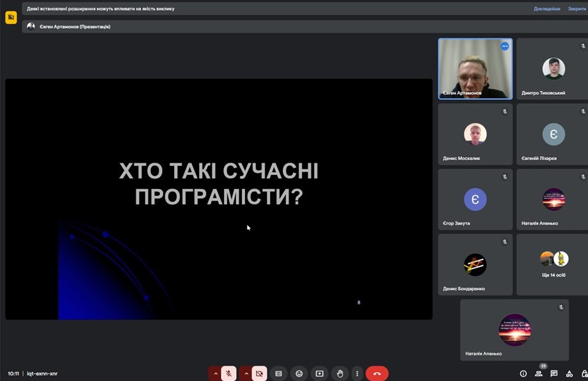
Task: Select Євгеній Ліхарєв avatar with letter Є
Action: tap(553, 134)
